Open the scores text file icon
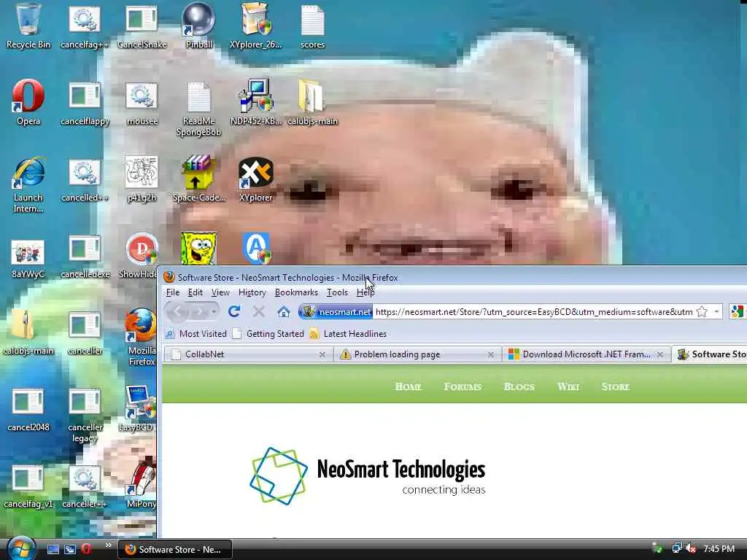 [312, 19]
